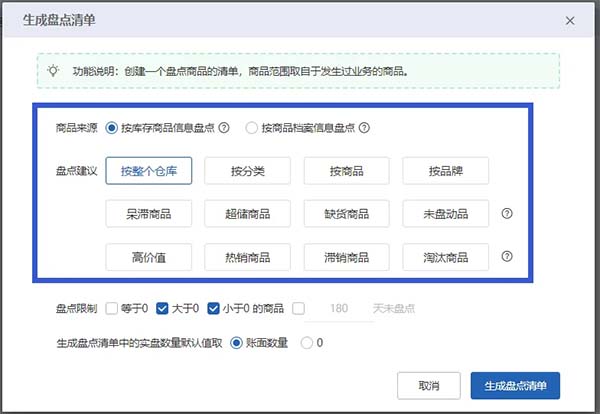Viewport: 600px width, 414px height.
Task: Click help icon beside 按商品档案信息盘点
Action: point(364,128)
